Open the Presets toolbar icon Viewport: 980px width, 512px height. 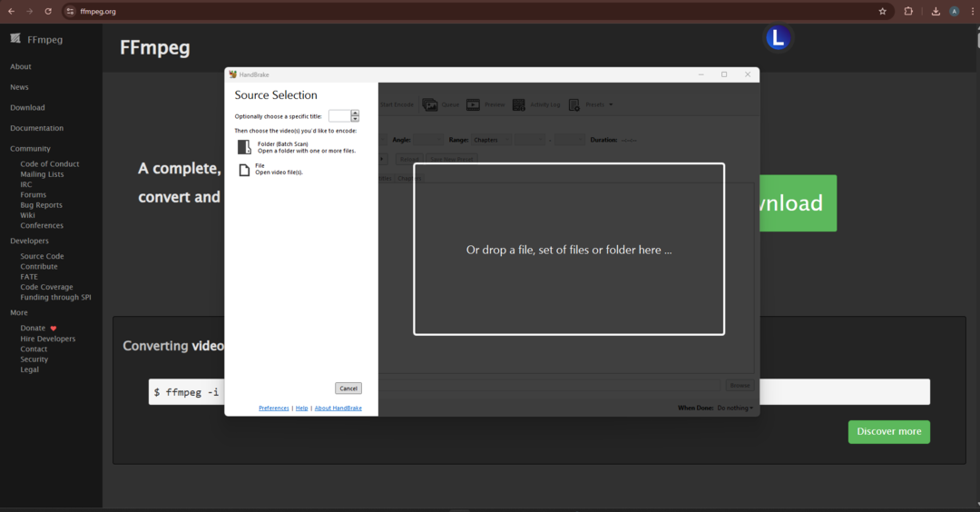coord(573,104)
